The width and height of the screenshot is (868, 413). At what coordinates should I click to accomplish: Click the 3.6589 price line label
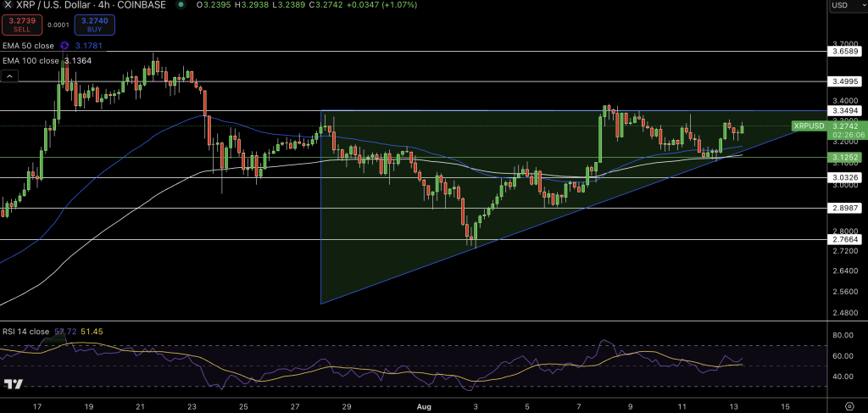click(x=844, y=51)
